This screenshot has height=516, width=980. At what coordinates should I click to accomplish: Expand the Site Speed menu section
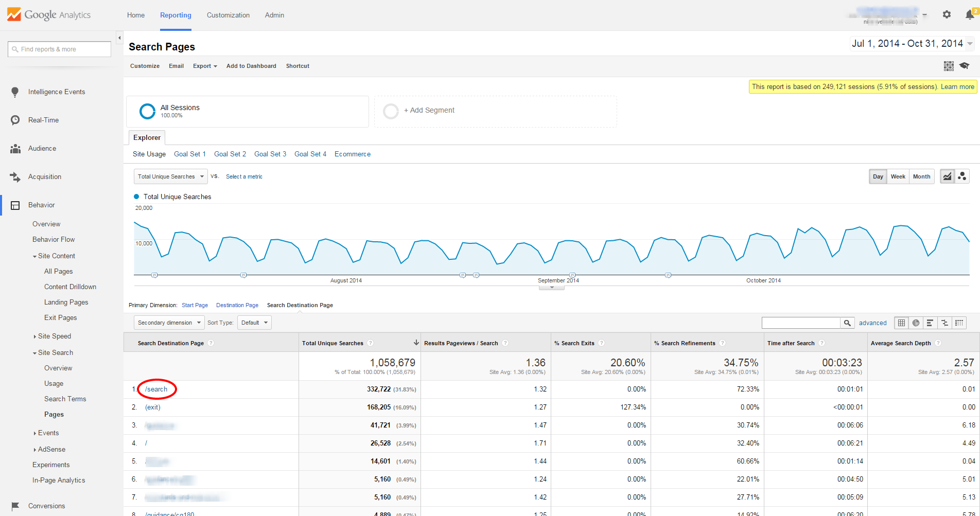tap(54, 336)
